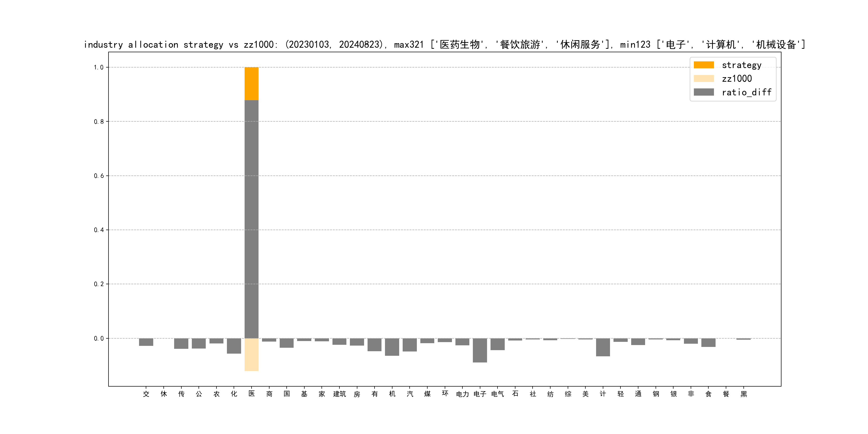The image size is (868, 434).
Task: Click the tall gray 医 bar
Action: [x=251, y=219]
